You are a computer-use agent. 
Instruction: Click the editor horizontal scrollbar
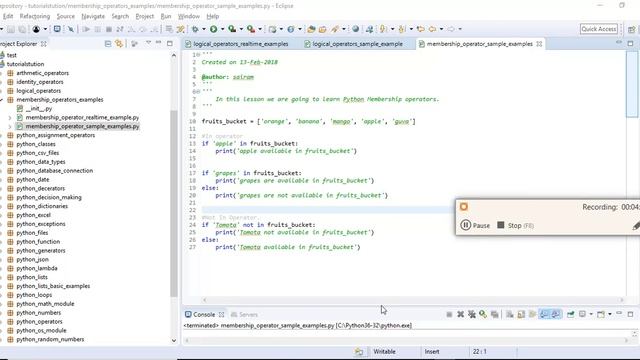[x=413, y=300]
